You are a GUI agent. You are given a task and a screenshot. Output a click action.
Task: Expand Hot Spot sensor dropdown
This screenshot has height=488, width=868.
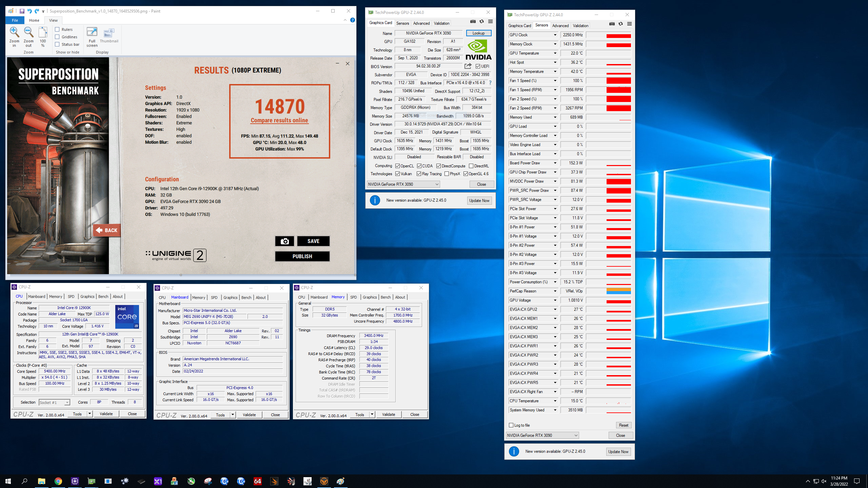(555, 62)
